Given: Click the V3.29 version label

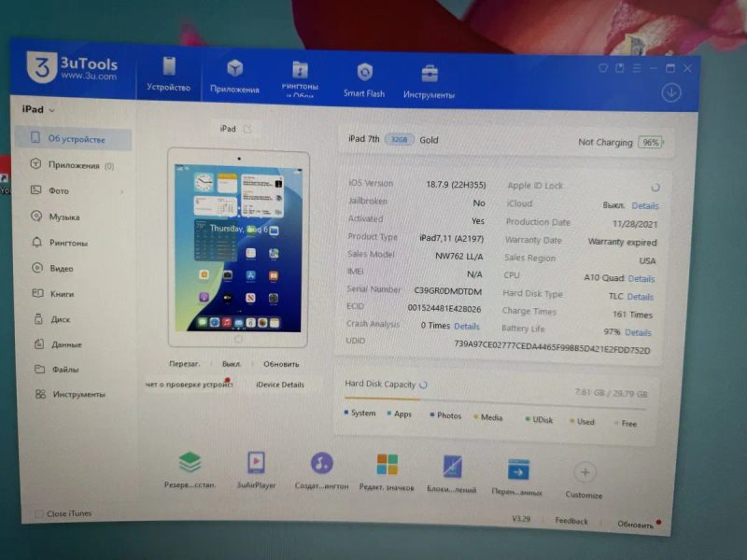Looking at the screenshot, I should [521, 519].
